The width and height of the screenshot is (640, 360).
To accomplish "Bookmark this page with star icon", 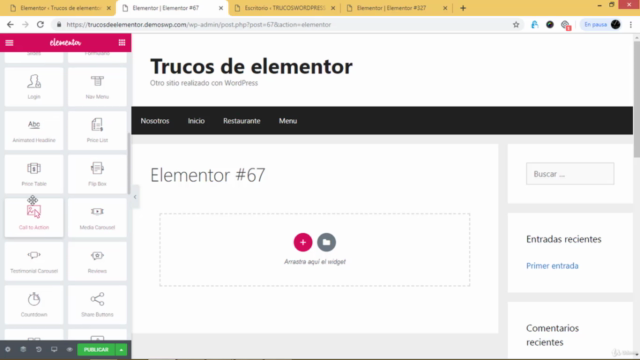I will (516, 24).
